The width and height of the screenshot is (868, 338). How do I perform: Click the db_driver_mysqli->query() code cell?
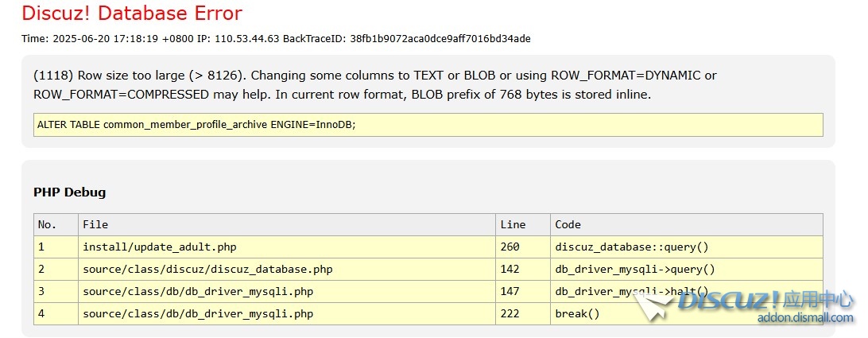click(x=687, y=270)
